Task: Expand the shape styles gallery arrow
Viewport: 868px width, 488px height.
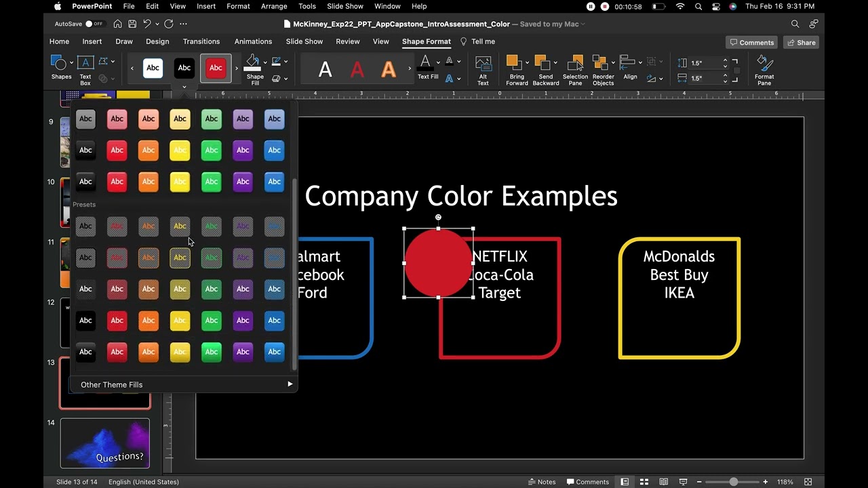Action: 184,87
